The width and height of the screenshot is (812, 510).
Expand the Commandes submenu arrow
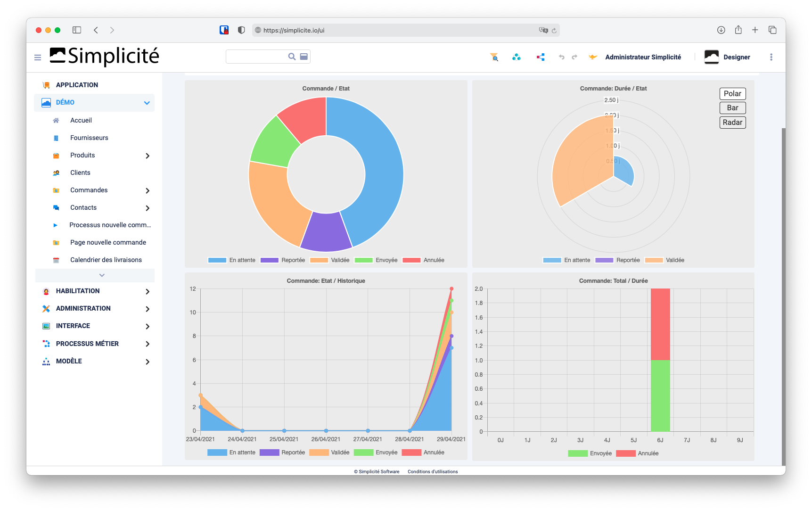tap(148, 191)
